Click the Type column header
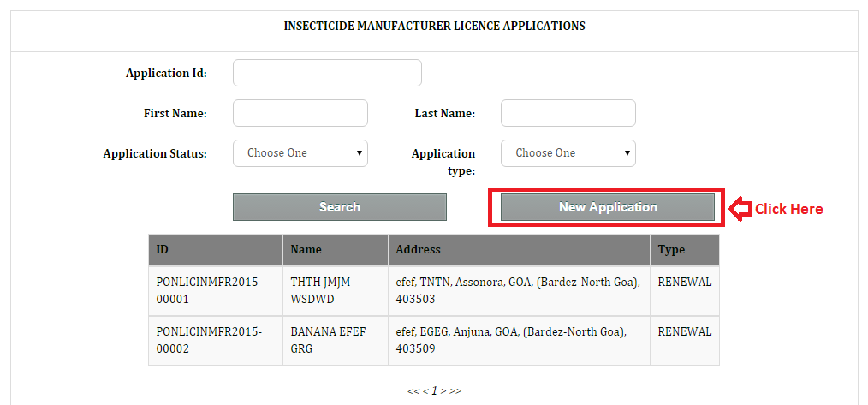 671,250
